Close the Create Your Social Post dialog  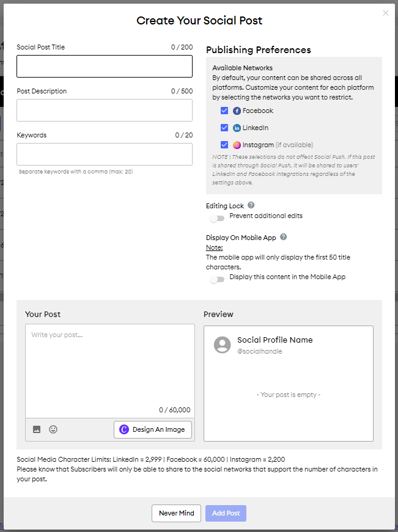click(x=385, y=13)
